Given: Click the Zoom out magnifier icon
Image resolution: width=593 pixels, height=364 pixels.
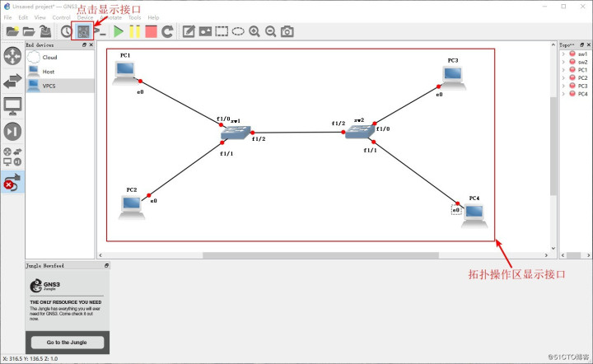Looking at the screenshot, I should click(x=270, y=31).
